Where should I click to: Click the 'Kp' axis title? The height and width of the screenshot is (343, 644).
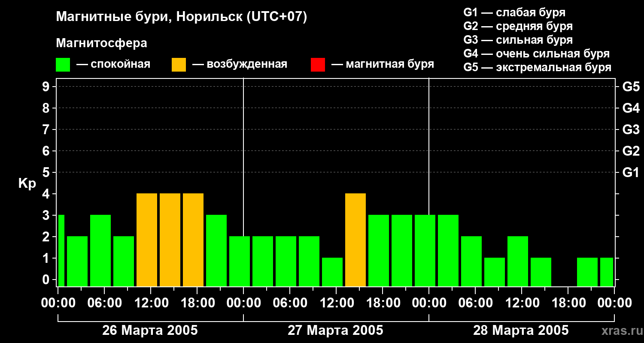[27, 184]
